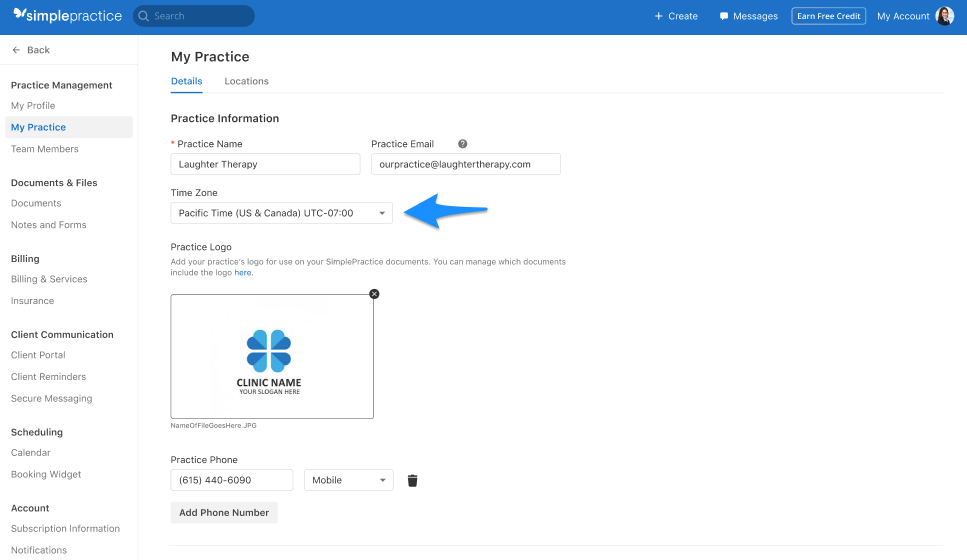This screenshot has height=560, width=967.
Task: Open the Mobile phone type dropdown
Action: 348,480
